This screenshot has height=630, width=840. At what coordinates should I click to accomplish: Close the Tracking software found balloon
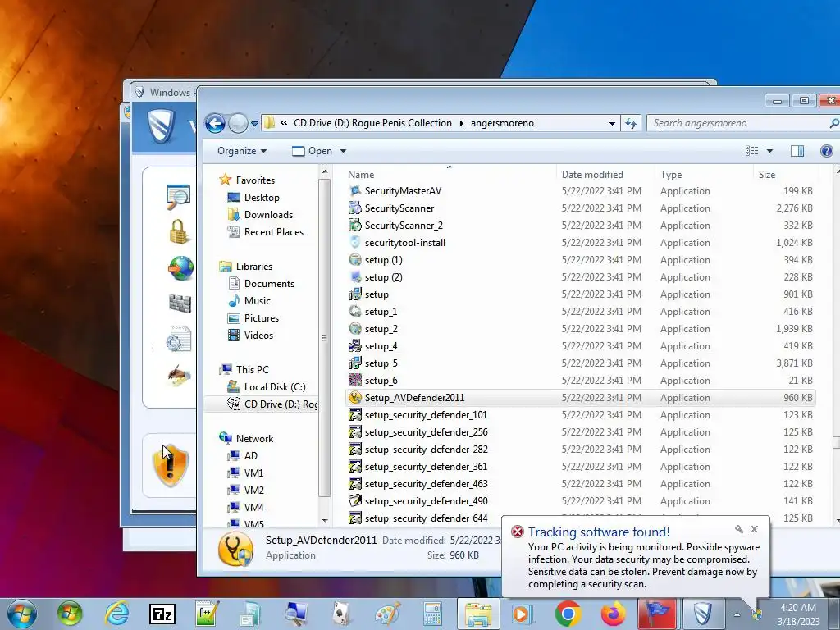click(755, 529)
